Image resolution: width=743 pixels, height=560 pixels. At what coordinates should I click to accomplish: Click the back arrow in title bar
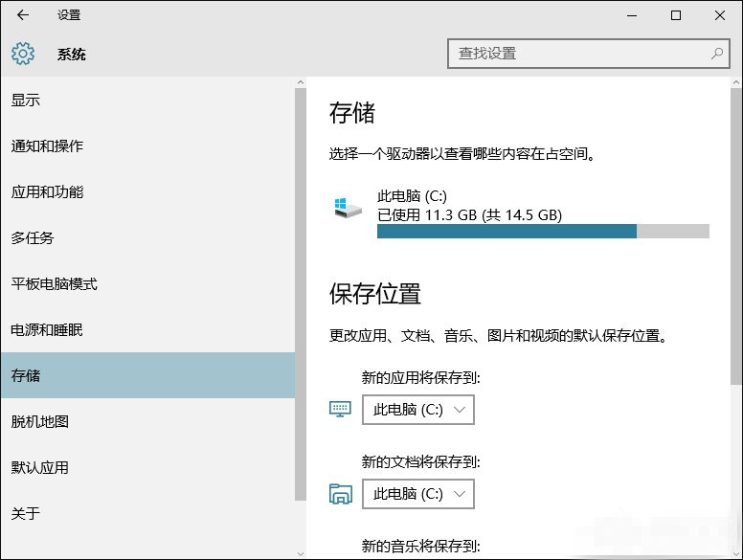tap(23, 15)
